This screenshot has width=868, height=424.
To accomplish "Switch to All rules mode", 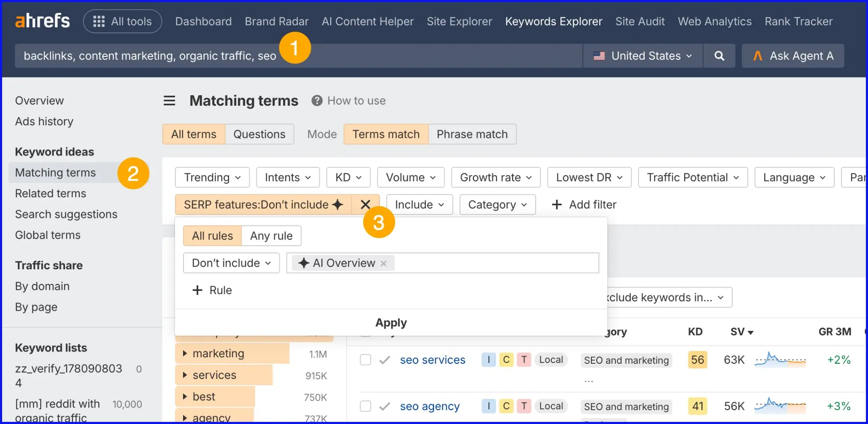I will point(213,236).
